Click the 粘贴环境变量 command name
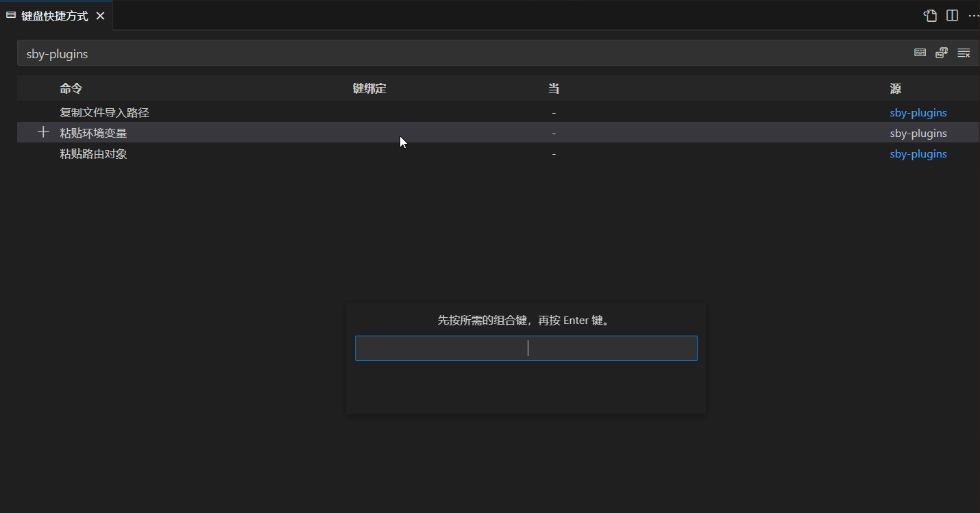 [x=93, y=133]
